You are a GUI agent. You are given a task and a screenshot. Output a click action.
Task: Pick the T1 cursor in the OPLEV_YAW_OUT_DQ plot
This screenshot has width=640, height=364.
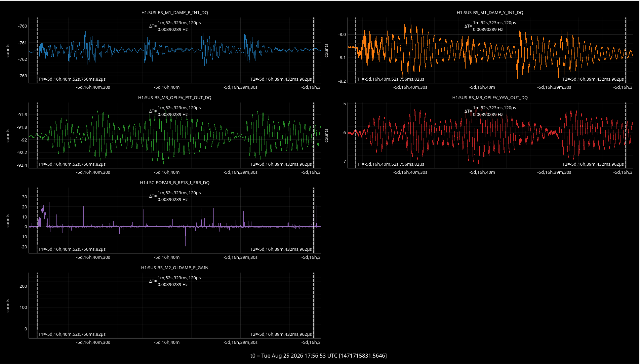(x=356, y=135)
